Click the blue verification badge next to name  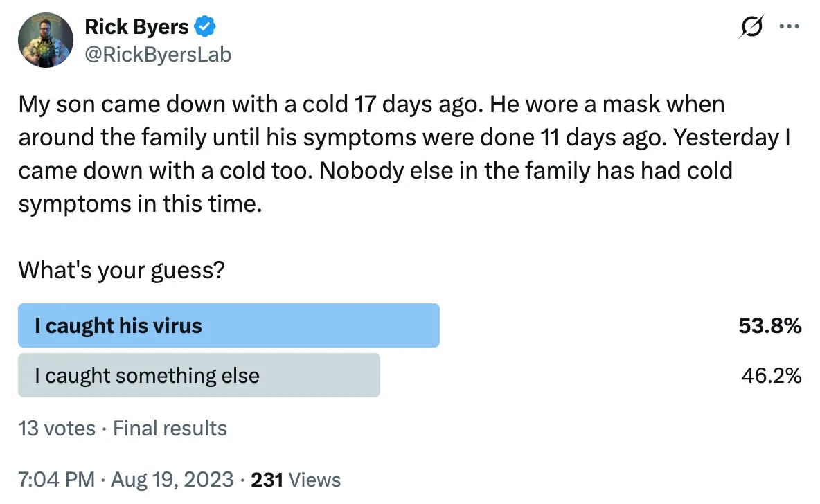pyautogui.click(x=203, y=26)
